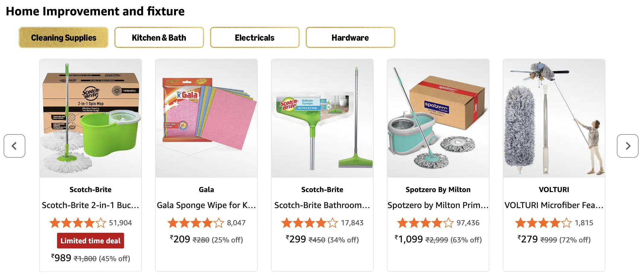644x275 pixels.
Task: Open the Gala Sponge Wipe product title
Action: pos(206,205)
